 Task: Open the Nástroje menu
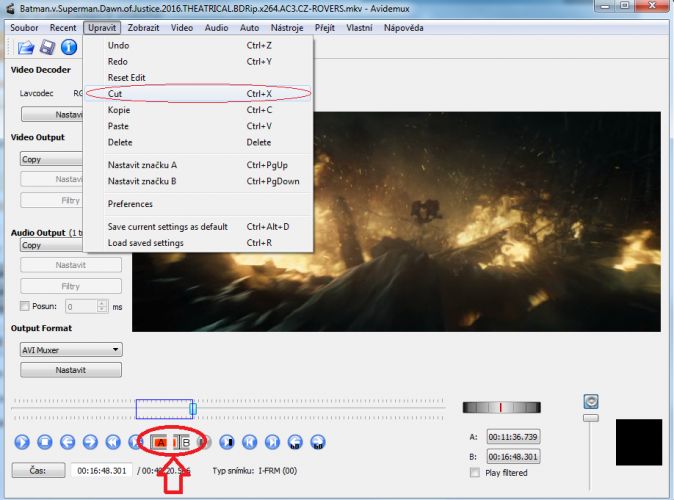coord(287,28)
